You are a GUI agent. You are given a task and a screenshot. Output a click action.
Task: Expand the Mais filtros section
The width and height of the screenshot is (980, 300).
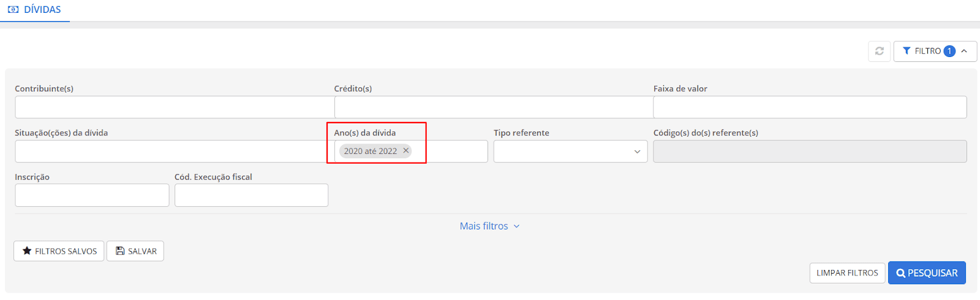click(x=489, y=226)
